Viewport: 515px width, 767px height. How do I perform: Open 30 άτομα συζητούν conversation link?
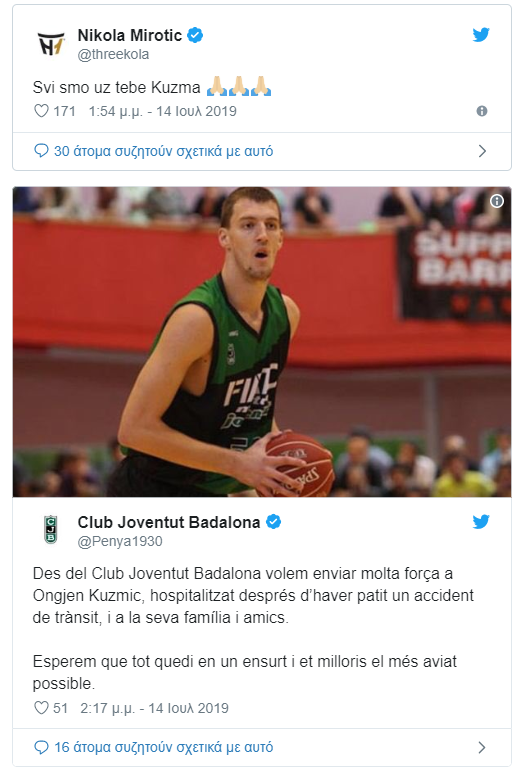163,151
